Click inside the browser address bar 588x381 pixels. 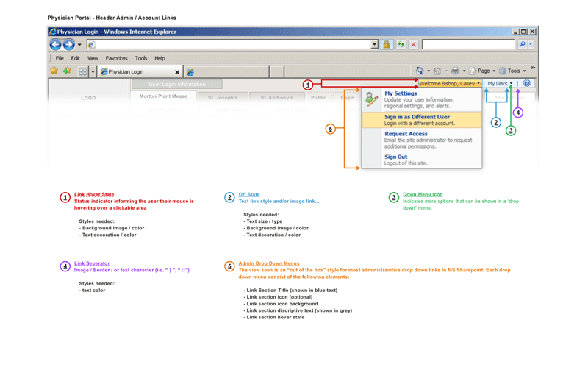[x=229, y=45]
